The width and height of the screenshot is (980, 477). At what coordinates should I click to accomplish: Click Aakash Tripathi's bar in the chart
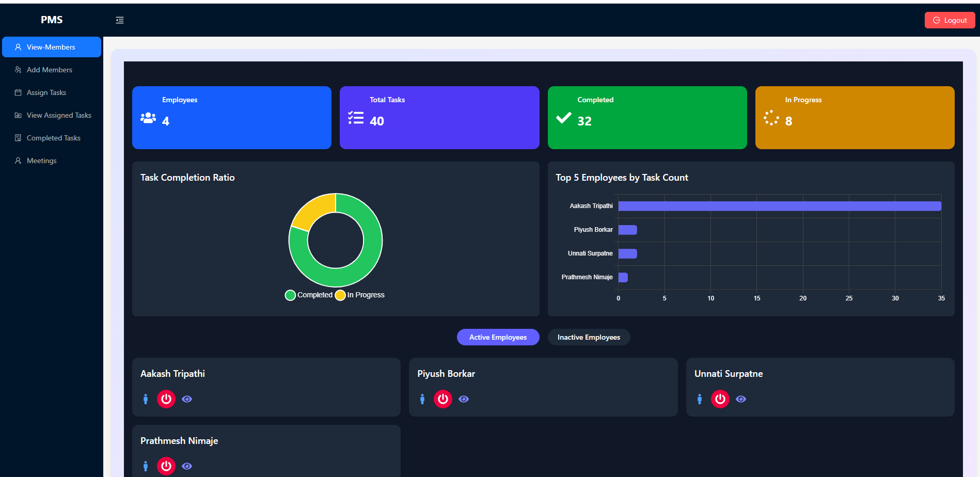(x=779, y=206)
